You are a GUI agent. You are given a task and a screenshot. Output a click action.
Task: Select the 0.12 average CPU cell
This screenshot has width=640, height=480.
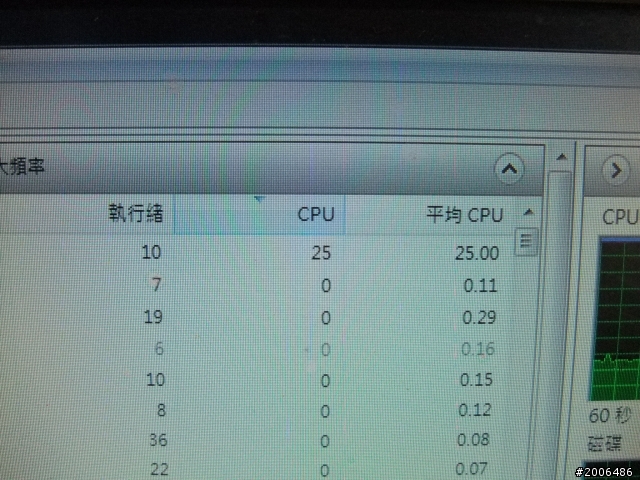click(475, 410)
